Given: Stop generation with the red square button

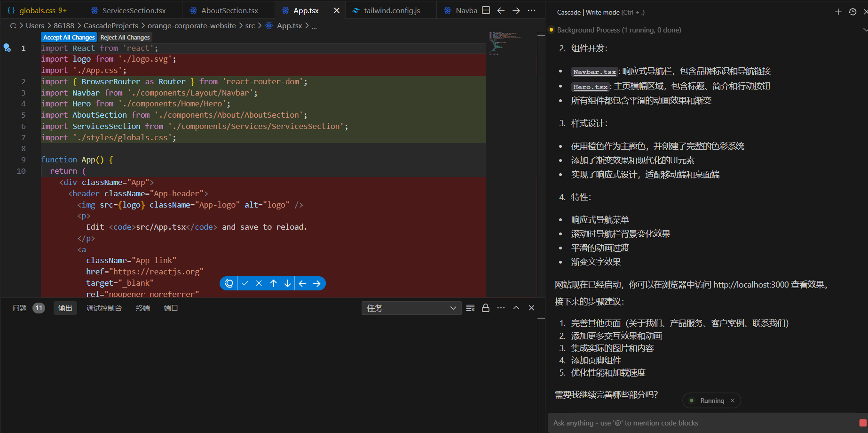Looking at the screenshot, I should [862, 423].
